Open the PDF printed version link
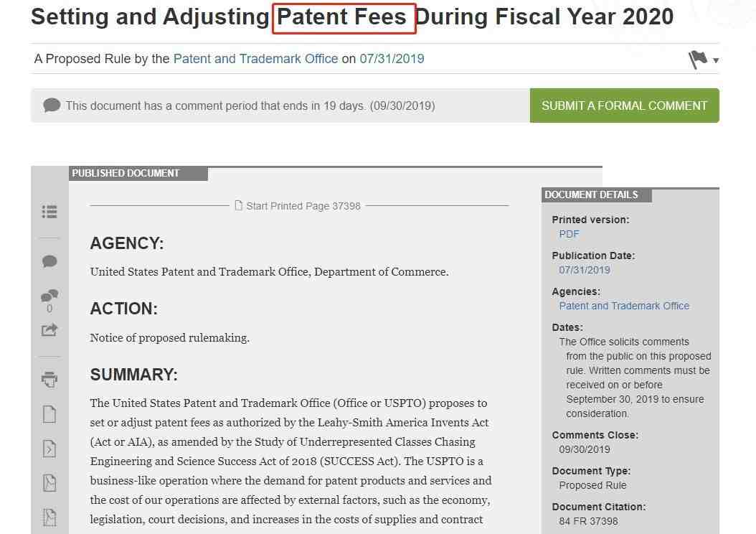This screenshot has width=756, height=534. (x=569, y=235)
